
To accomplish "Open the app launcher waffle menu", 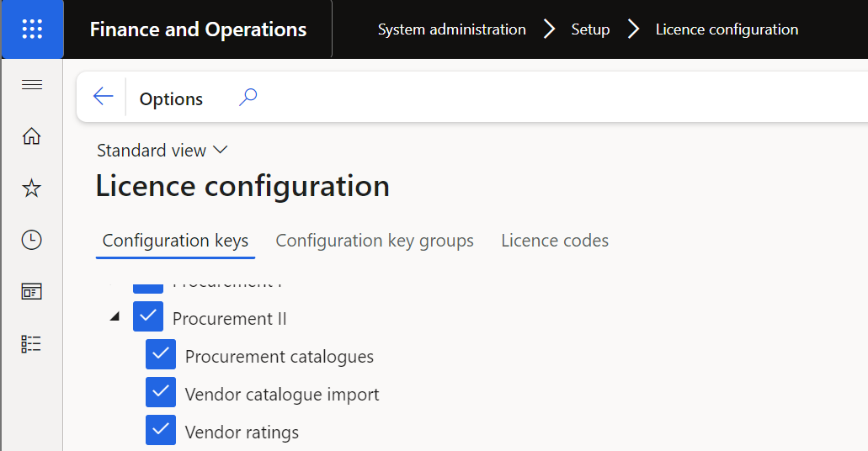I will (32, 29).
